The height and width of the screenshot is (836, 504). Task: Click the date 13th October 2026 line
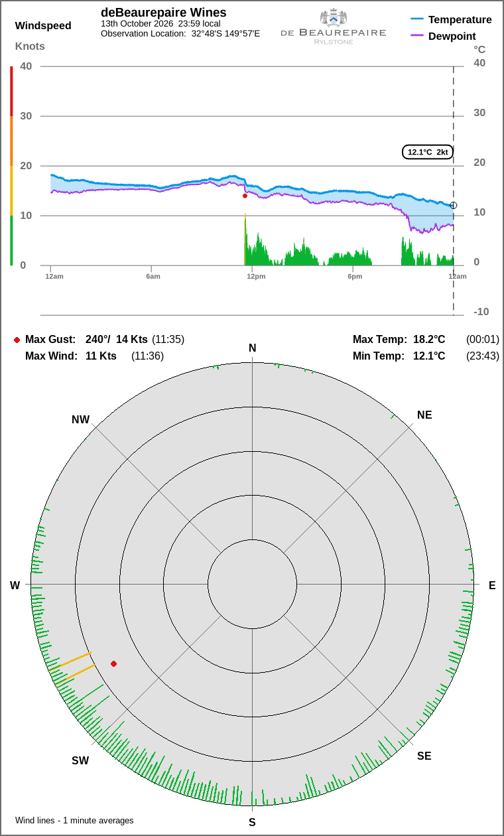160,23
